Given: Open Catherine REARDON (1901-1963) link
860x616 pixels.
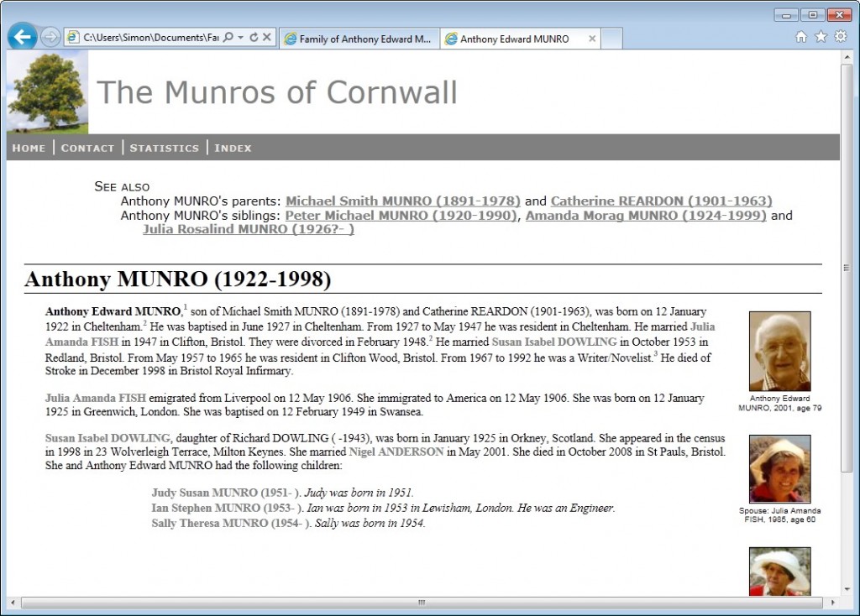Looking at the screenshot, I should [x=662, y=201].
